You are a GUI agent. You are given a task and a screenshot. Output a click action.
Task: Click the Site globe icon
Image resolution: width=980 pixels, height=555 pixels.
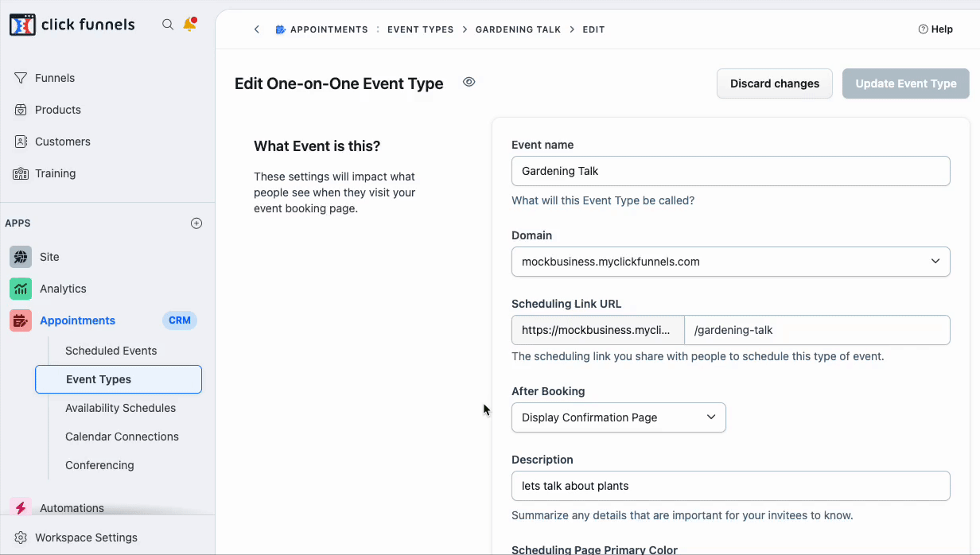click(x=21, y=257)
